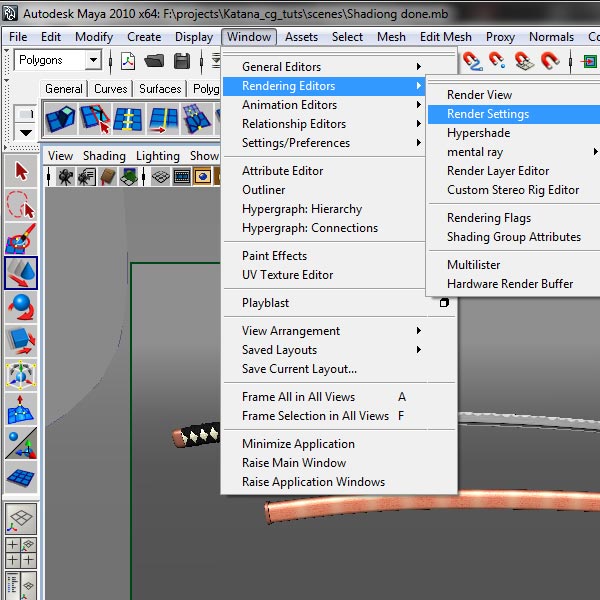Select the Lasso tool
This screenshot has width=600, height=600.
(21, 205)
